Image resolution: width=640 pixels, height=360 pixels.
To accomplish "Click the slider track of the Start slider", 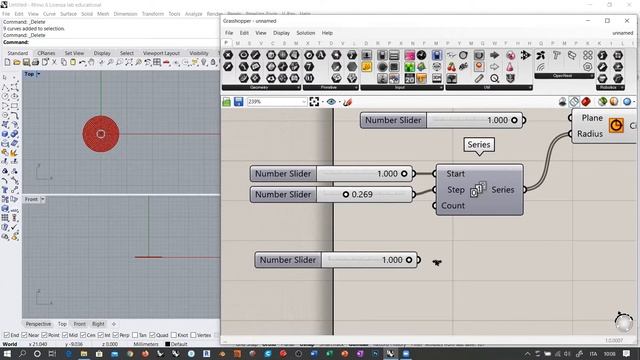I will coord(364,174).
